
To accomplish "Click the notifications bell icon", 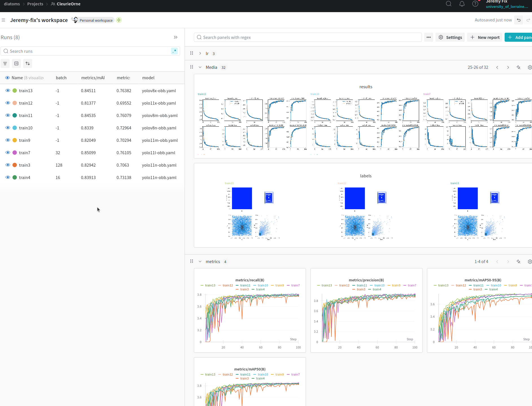I will pyautogui.click(x=462, y=4).
